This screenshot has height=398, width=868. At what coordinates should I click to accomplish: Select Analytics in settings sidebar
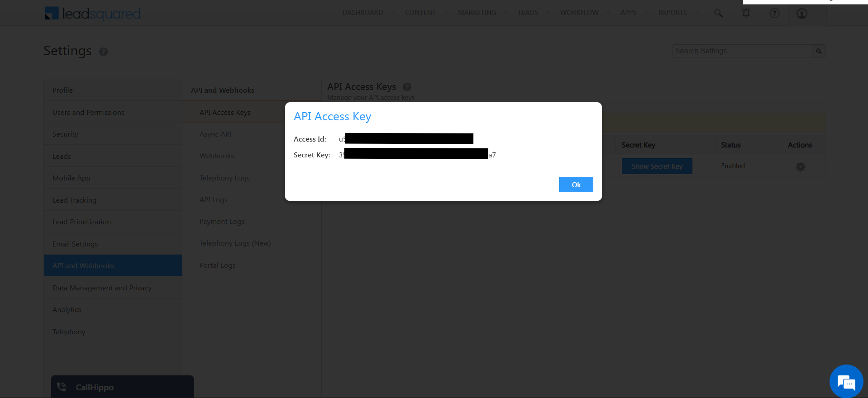113,309
